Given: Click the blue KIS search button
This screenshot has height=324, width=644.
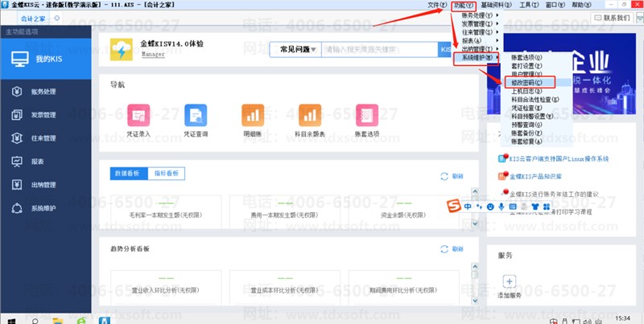Looking at the screenshot, I should tap(445, 50).
